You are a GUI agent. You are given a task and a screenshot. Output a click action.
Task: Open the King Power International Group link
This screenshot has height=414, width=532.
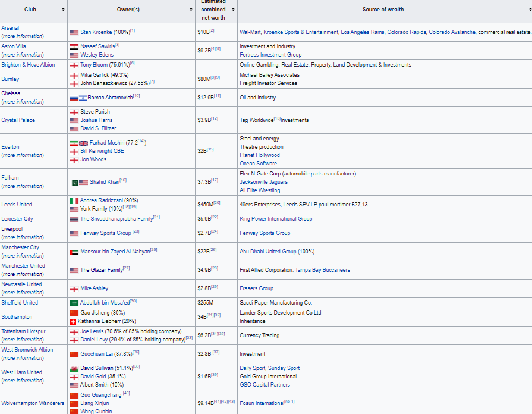pyautogui.click(x=276, y=219)
